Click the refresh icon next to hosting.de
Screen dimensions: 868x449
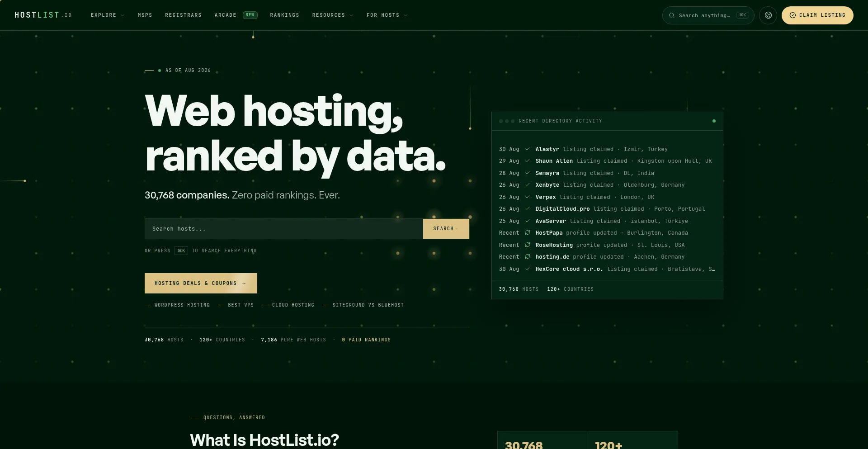(x=527, y=256)
